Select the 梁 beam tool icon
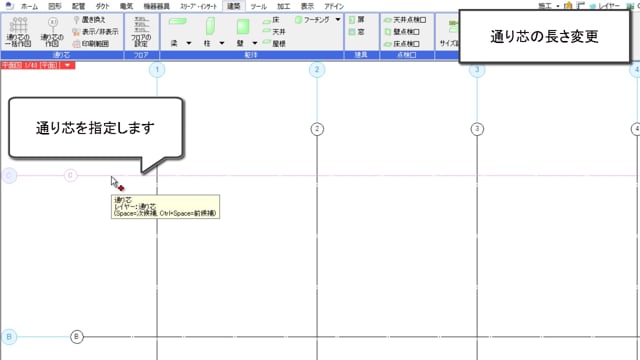This screenshot has width=640, height=360. [178, 21]
